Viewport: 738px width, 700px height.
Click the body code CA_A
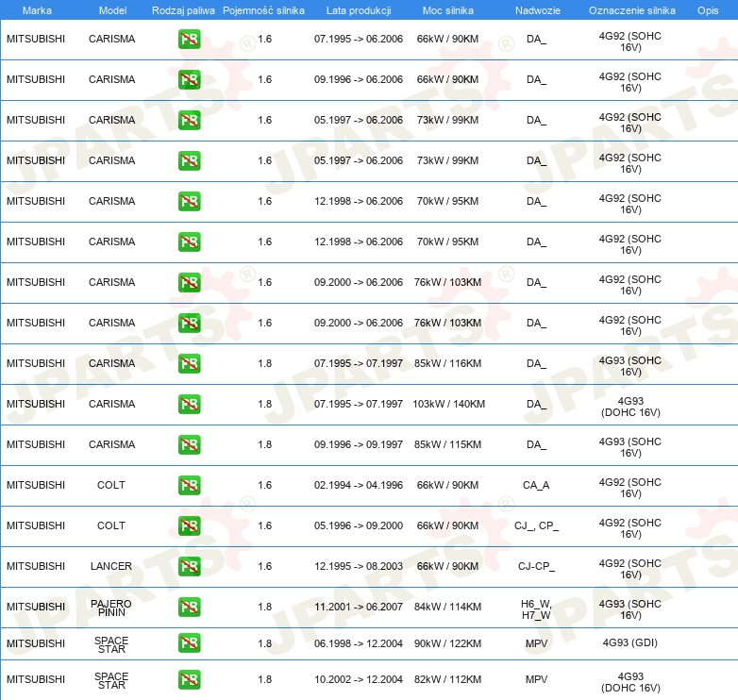[x=536, y=485]
